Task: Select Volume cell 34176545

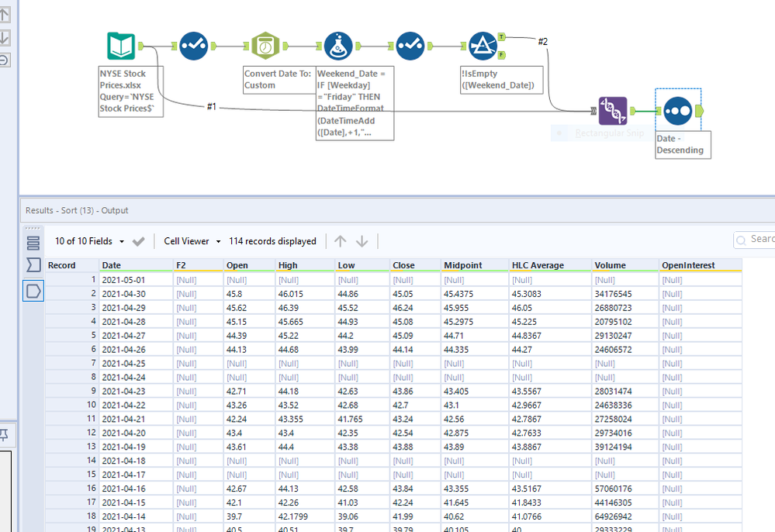Action: (x=625, y=293)
